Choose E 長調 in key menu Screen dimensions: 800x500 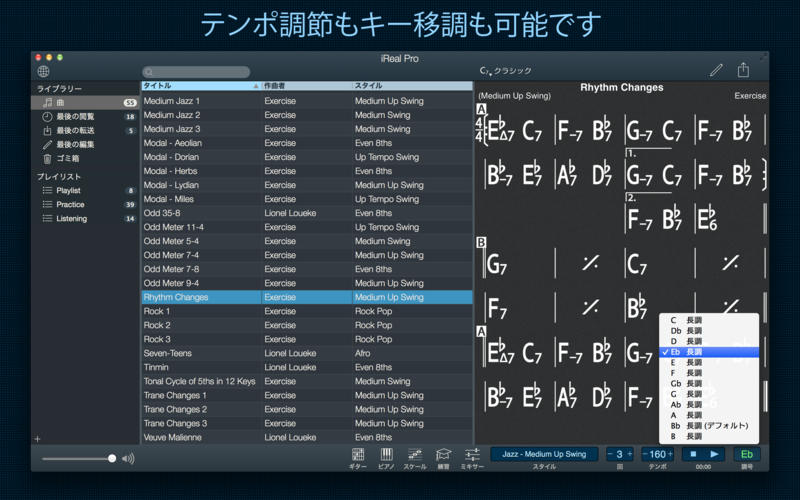click(709, 363)
